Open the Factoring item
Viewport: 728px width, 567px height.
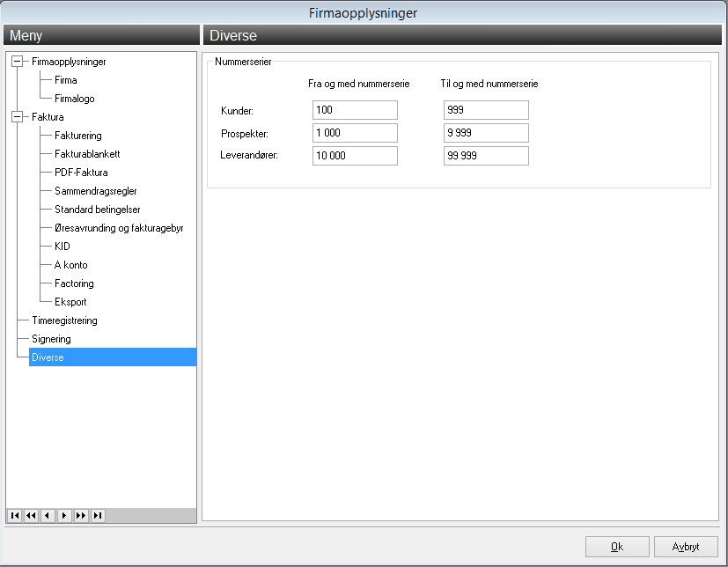tap(74, 283)
